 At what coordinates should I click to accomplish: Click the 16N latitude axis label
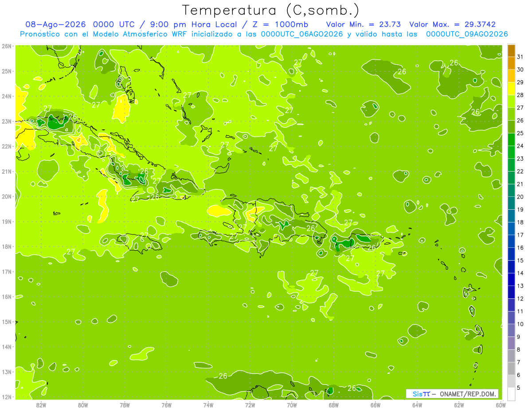[7, 297]
